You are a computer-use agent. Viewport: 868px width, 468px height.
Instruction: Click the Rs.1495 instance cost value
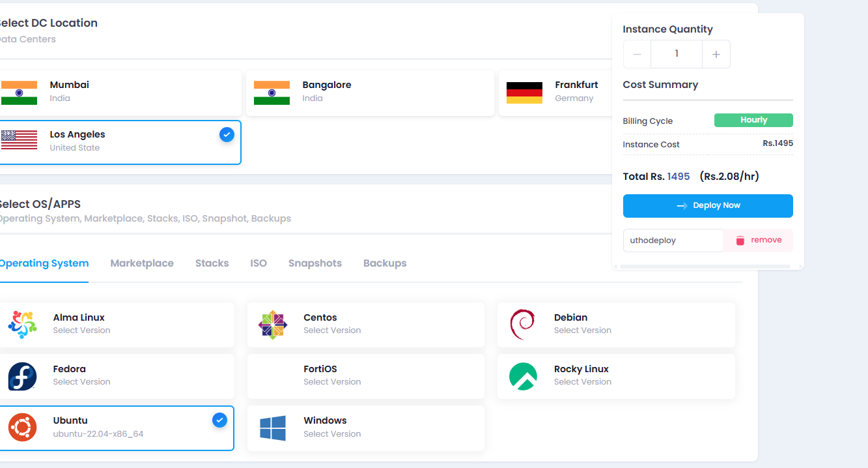coord(777,143)
